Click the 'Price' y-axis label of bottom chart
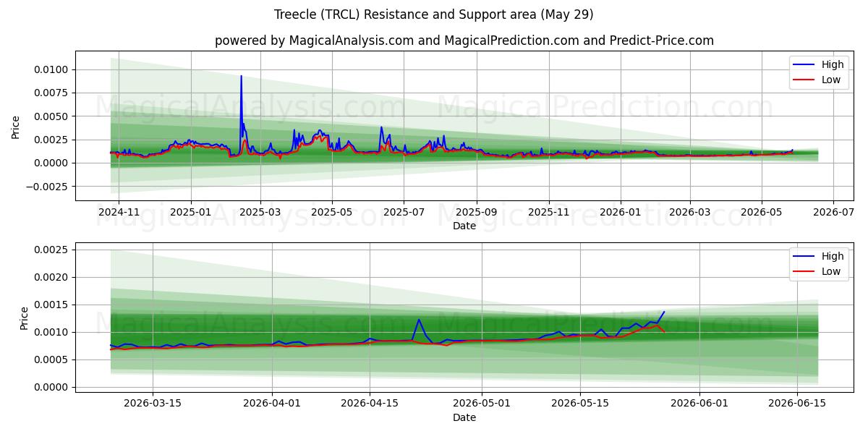This screenshot has height=434, width=868. 25,318
